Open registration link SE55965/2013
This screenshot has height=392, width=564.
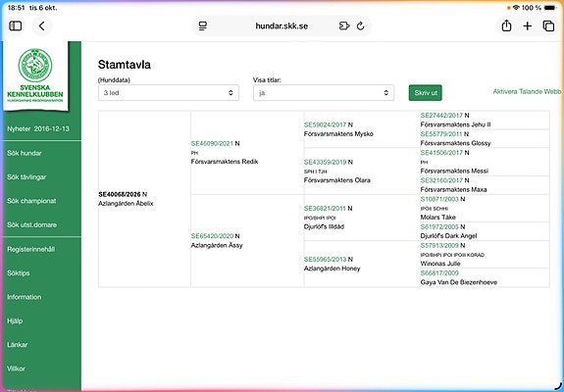(326, 260)
